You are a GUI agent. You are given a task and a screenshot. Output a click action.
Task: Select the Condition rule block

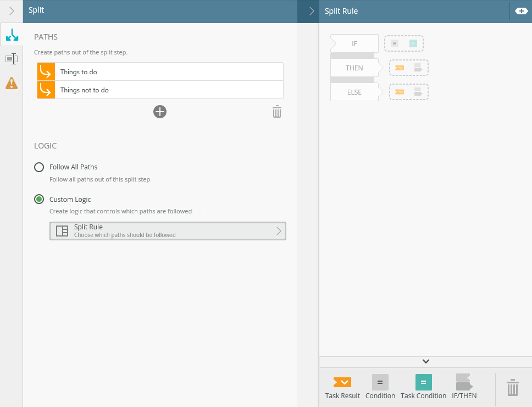click(x=380, y=387)
